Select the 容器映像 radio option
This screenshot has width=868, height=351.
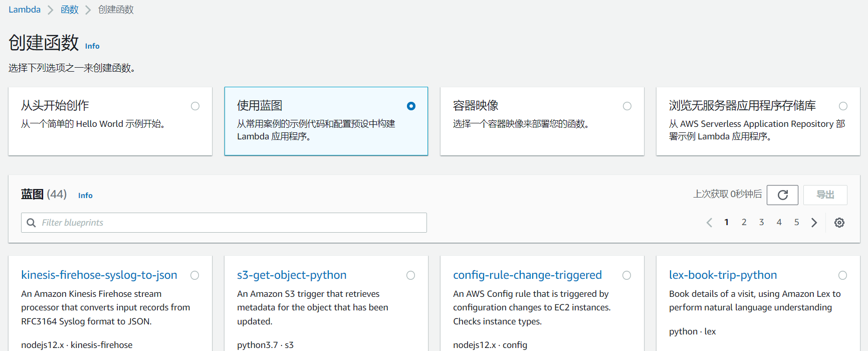click(x=627, y=106)
